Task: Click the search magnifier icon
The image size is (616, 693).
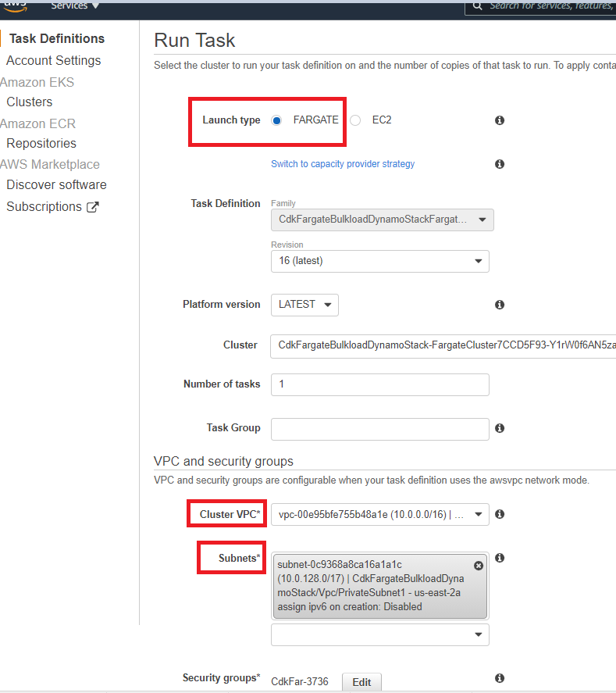Action: [477, 5]
